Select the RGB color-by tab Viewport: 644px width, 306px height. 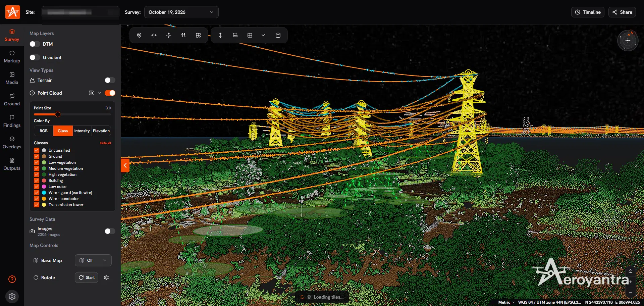(44, 131)
